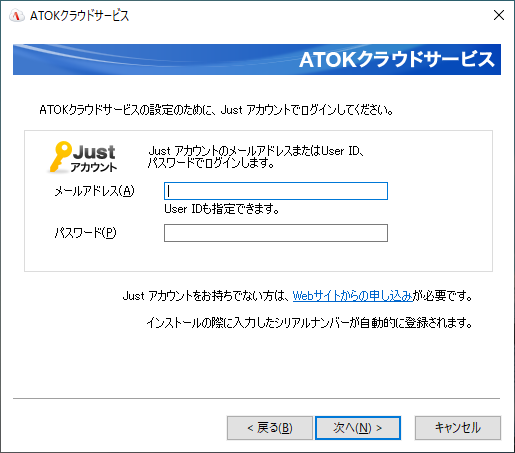Image resolution: width=515 pixels, height=453 pixels.
Task: Open the Webサイトからの申し込み link
Action: pyautogui.click(x=353, y=296)
